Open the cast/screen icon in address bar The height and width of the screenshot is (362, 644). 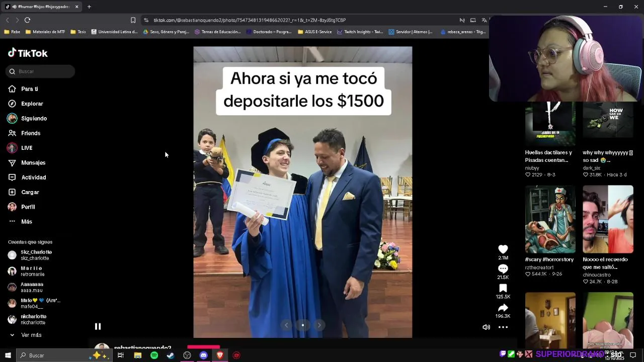[473, 20]
